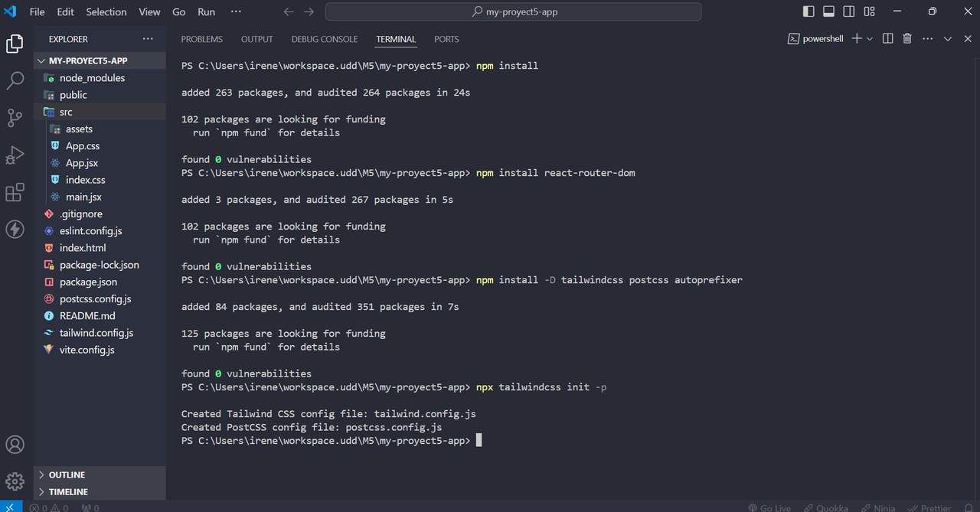Open package.json file
Screen dimensions: 980x512
pos(100,282)
